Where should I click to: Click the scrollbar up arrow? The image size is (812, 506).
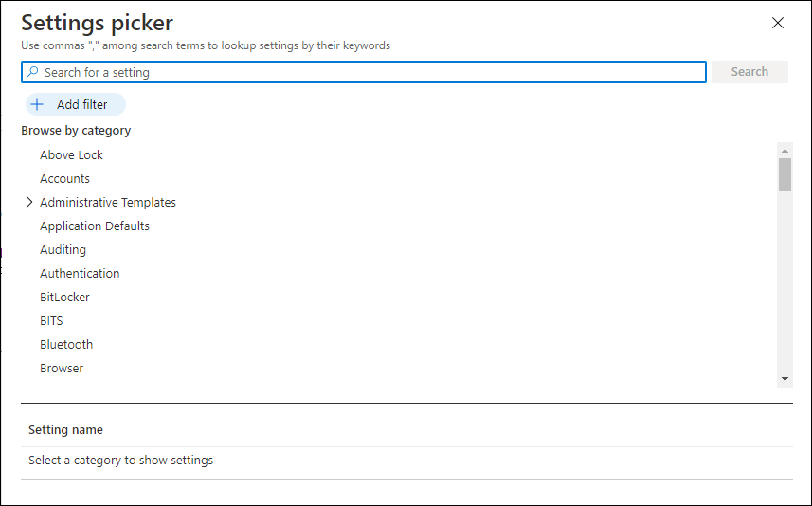point(785,151)
